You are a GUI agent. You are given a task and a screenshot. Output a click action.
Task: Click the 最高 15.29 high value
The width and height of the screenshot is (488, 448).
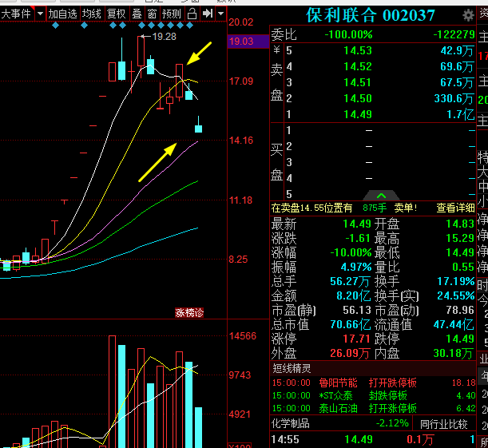460,238
